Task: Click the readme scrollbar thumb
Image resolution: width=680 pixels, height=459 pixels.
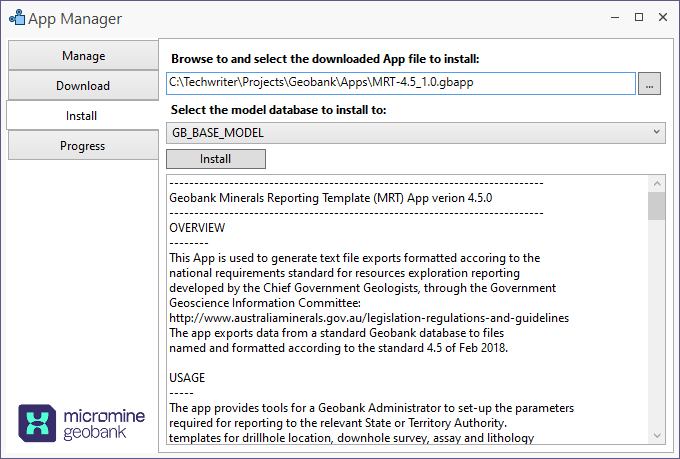Action: (657, 206)
